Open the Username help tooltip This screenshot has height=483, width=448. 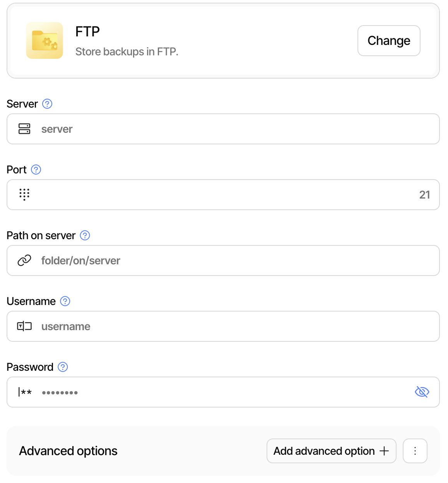click(x=65, y=301)
